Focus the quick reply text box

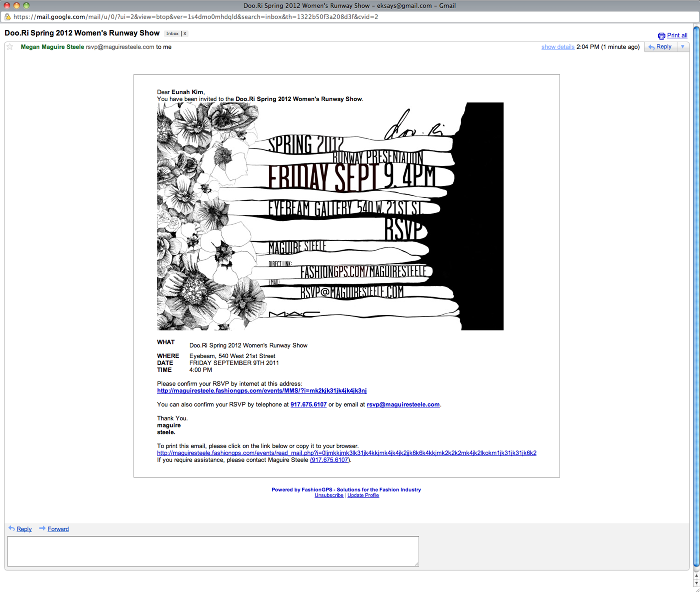pyautogui.click(x=213, y=551)
